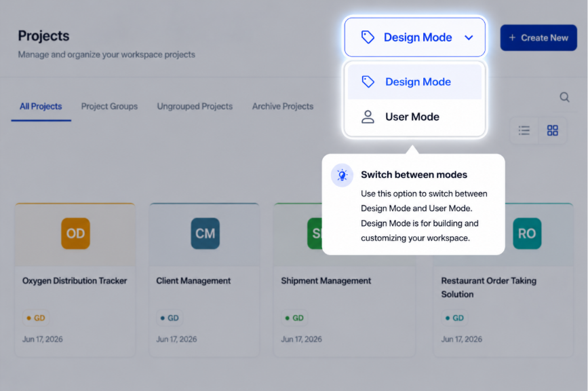Open Oxygen Distribution Tracker project title
The image size is (588, 391).
[x=75, y=280]
